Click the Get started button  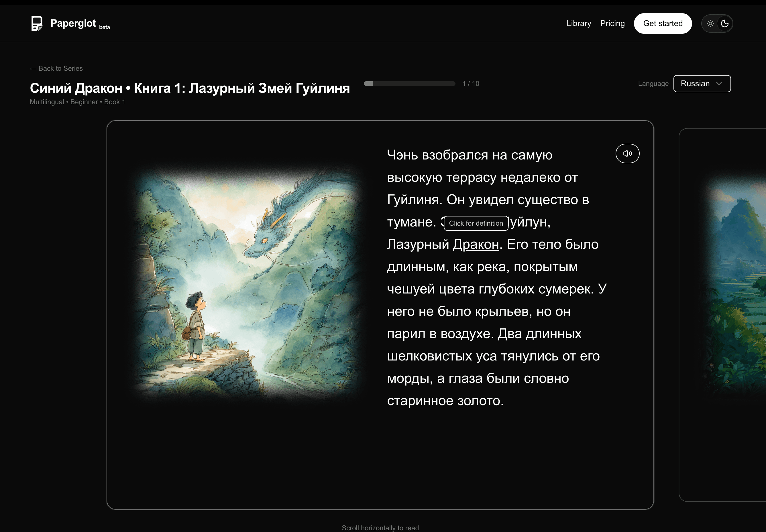pyautogui.click(x=663, y=23)
